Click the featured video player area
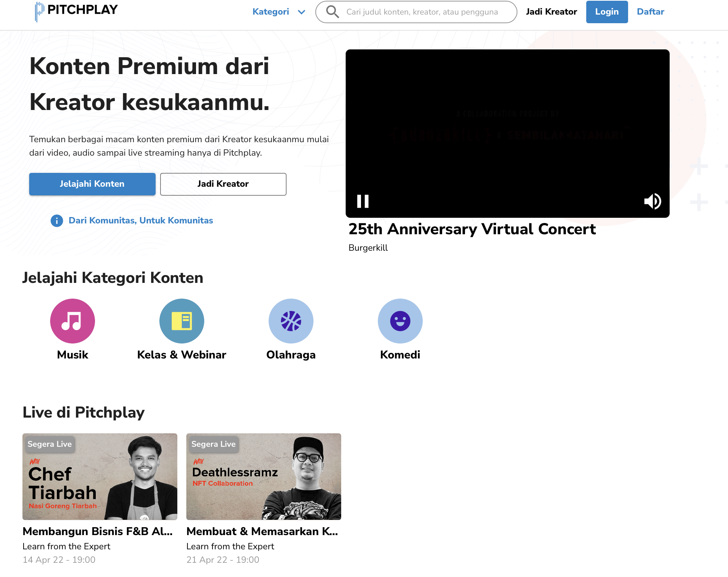 (x=508, y=133)
